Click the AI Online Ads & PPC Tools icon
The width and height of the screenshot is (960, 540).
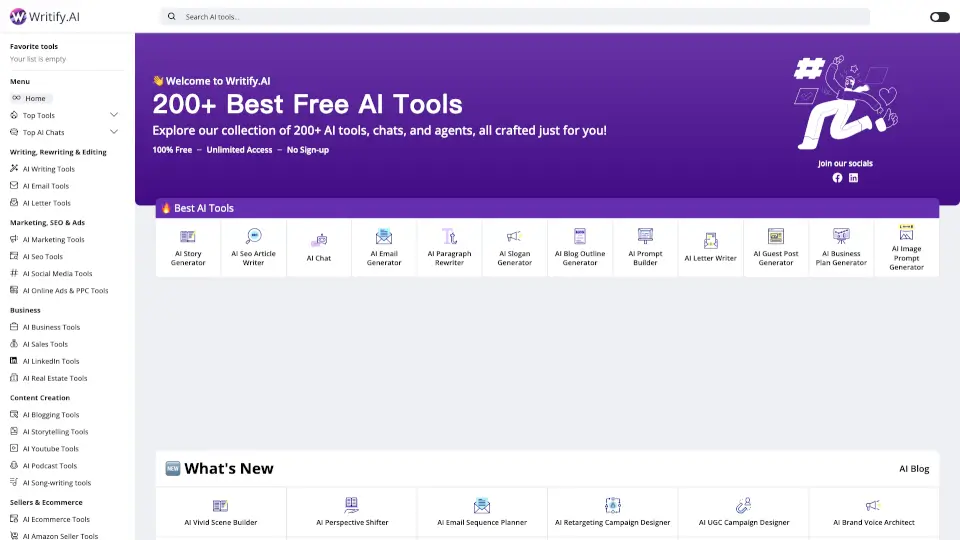click(x=14, y=290)
